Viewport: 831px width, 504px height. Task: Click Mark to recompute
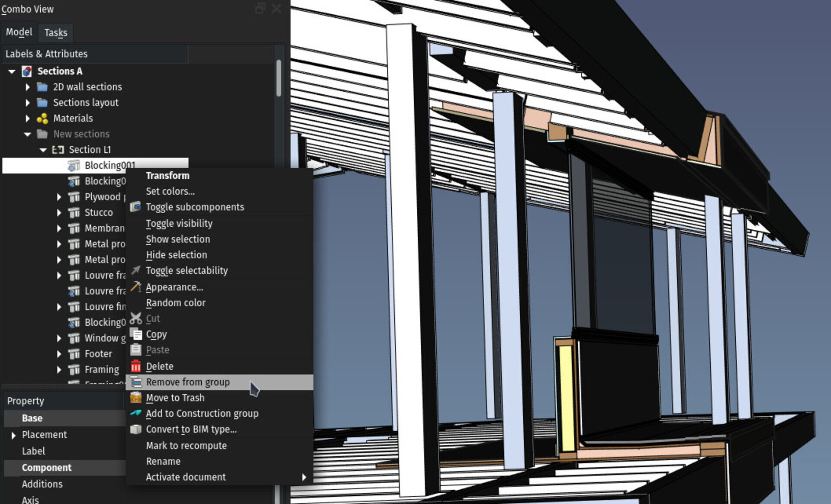pos(186,445)
